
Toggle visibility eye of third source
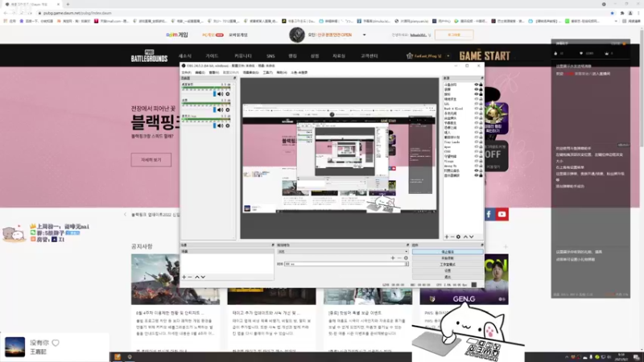pyautogui.click(x=477, y=94)
